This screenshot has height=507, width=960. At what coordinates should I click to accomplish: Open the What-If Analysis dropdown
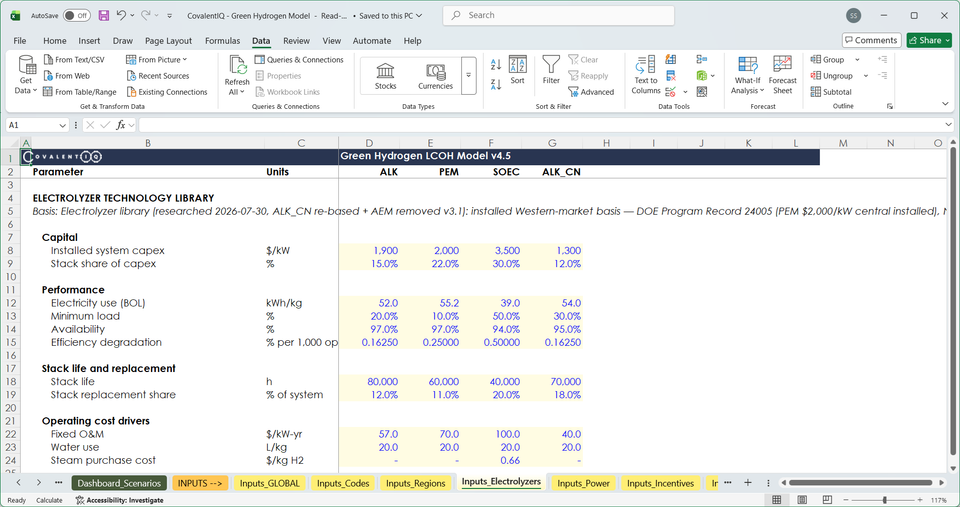[x=748, y=75]
